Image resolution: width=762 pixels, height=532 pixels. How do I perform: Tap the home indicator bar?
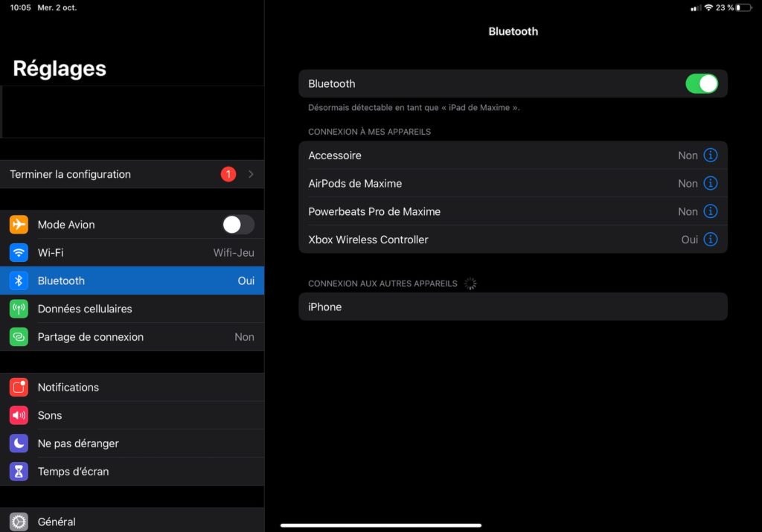[x=381, y=525]
